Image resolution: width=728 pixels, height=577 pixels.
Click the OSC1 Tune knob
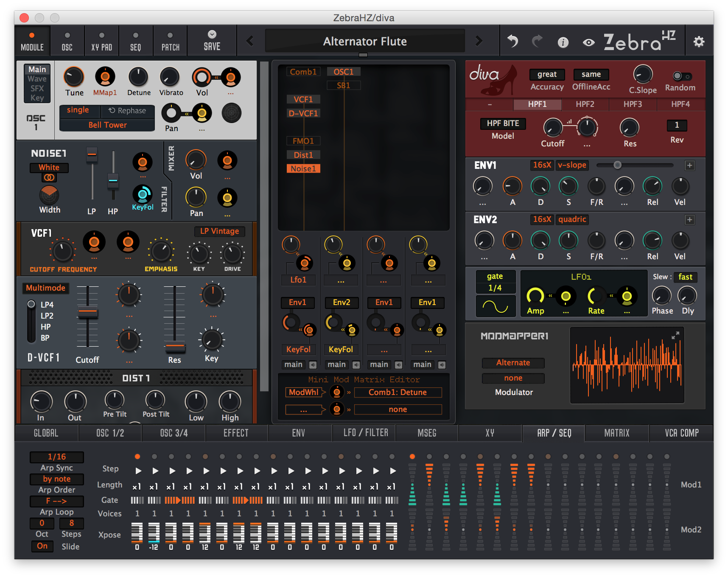74,77
